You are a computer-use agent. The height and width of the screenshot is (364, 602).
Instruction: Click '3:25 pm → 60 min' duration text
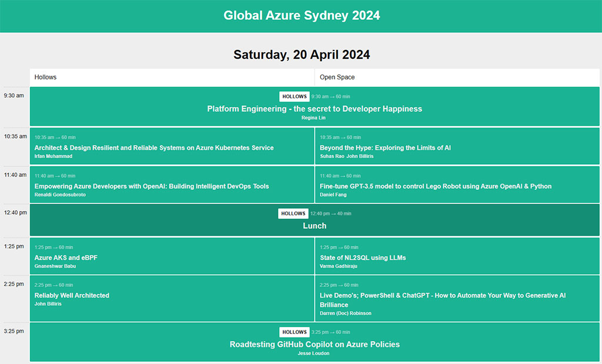330,332
